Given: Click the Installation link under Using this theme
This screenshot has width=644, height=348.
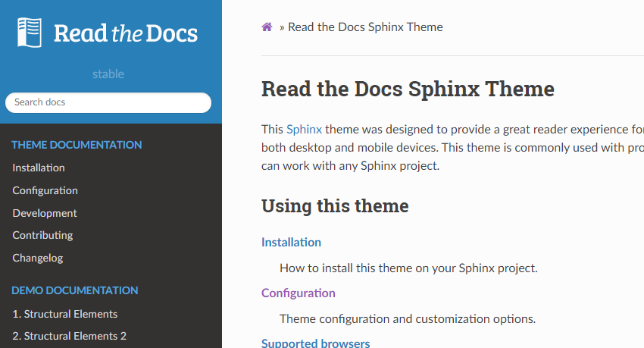Looking at the screenshot, I should click(292, 243).
